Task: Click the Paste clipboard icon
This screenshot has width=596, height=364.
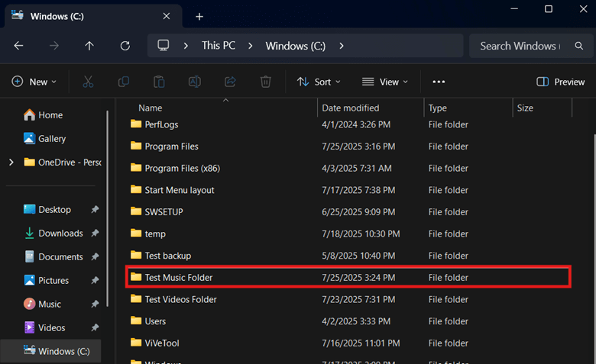Action: click(159, 82)
